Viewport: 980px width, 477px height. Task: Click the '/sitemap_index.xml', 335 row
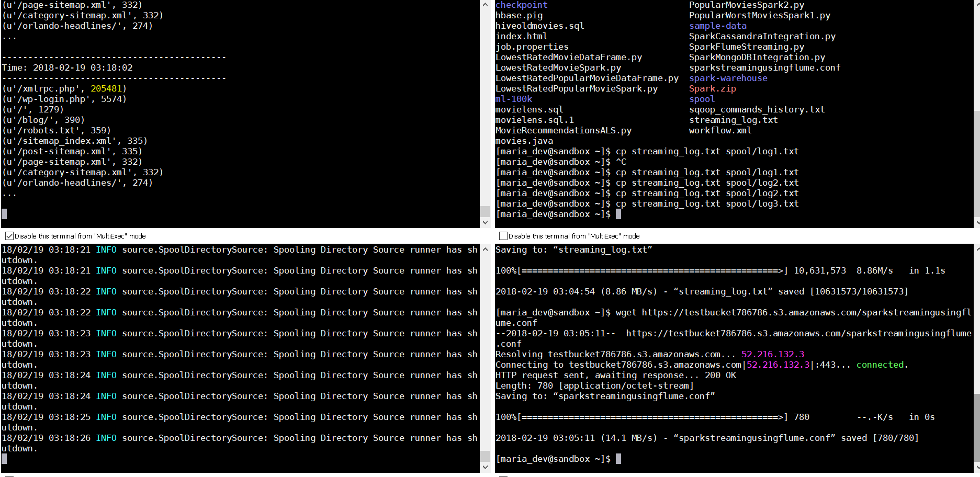coord(75,141)
